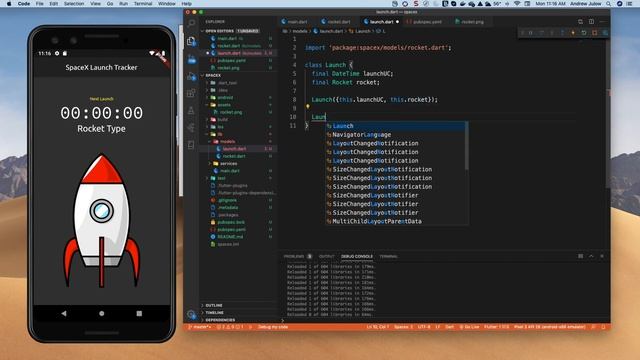Screen dimensions: 640x360
Task: Click Debug my code in status bar
Action: coord(273,327)
